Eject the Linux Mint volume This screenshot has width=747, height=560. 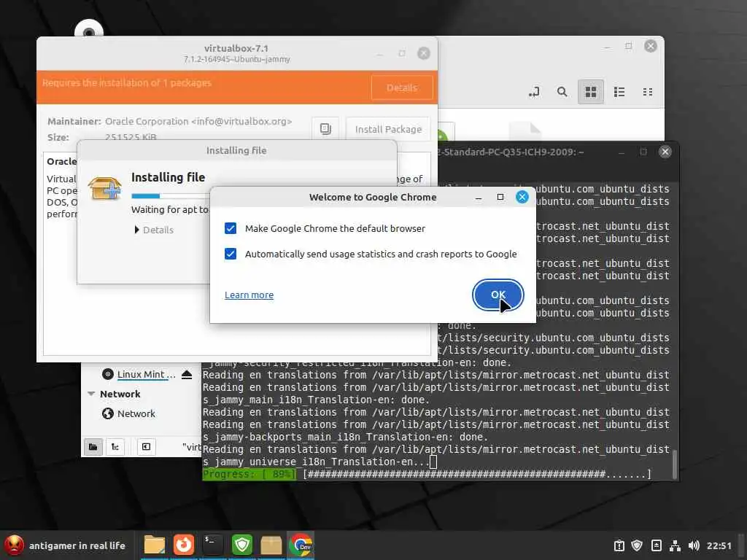tap(187, 374)
